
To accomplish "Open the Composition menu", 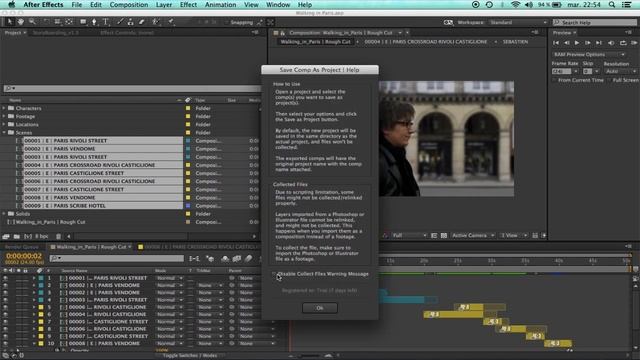I will tap(129, 4).
